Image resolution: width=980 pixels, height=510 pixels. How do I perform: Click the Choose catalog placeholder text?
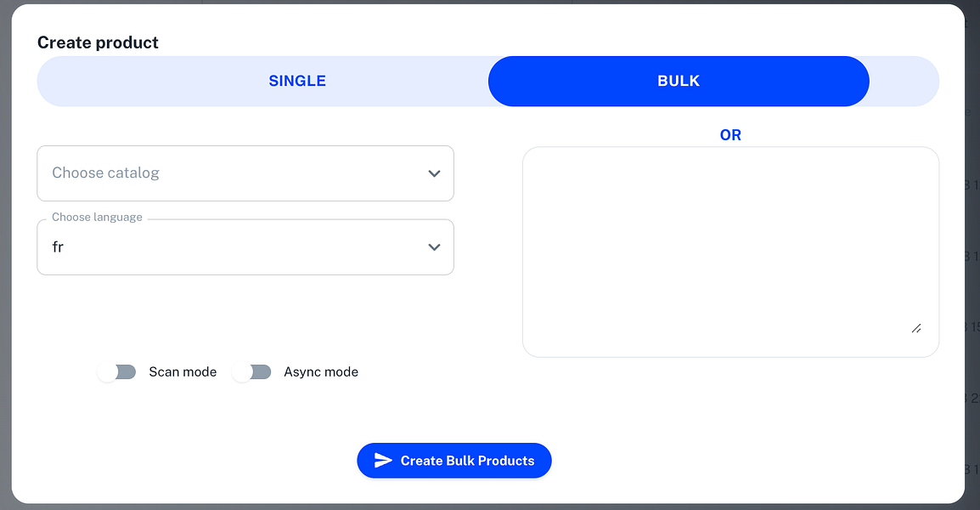click(105, 173)
